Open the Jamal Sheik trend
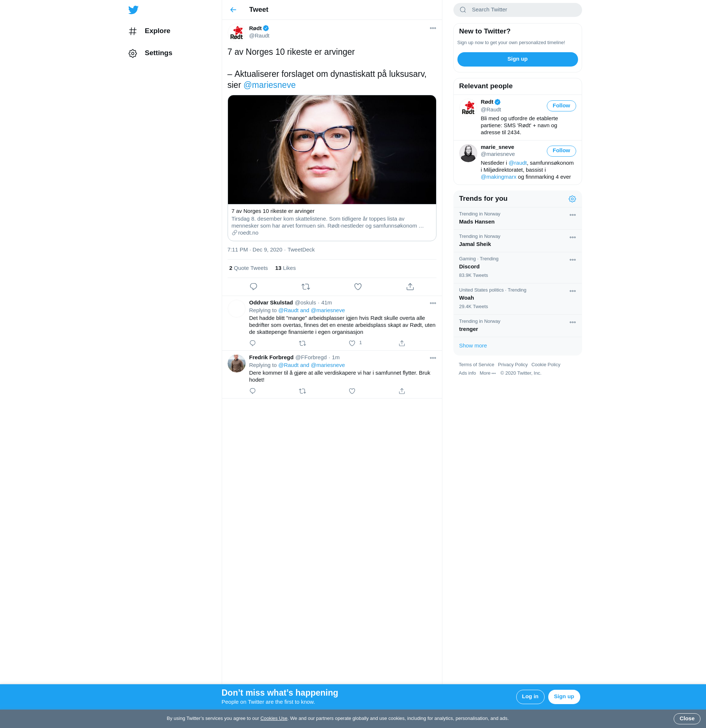 click(517, 241)
